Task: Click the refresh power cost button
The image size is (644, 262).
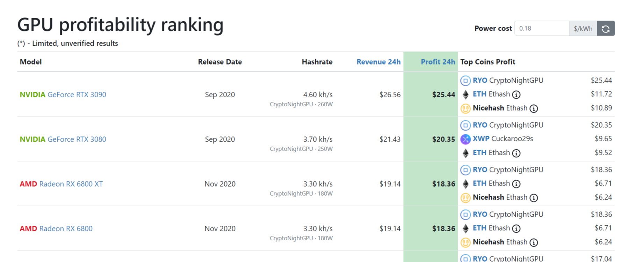Action: click(x=606, y=29)
